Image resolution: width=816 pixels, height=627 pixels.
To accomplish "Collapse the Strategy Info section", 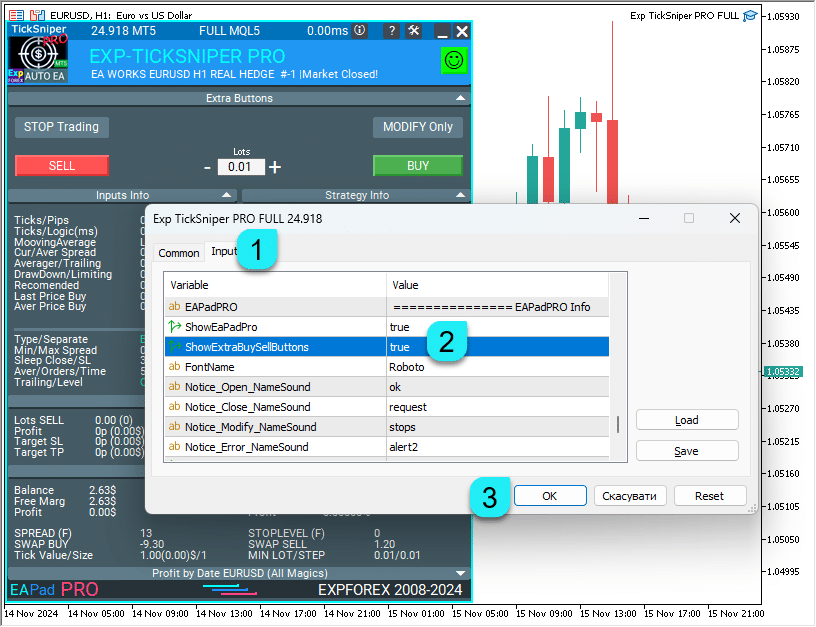I will pos(459,196).
